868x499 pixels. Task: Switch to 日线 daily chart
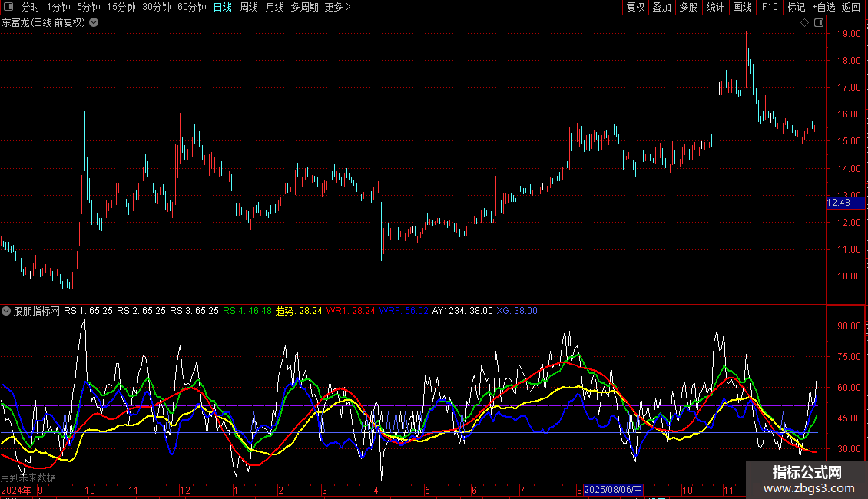[x=223, y=7]
